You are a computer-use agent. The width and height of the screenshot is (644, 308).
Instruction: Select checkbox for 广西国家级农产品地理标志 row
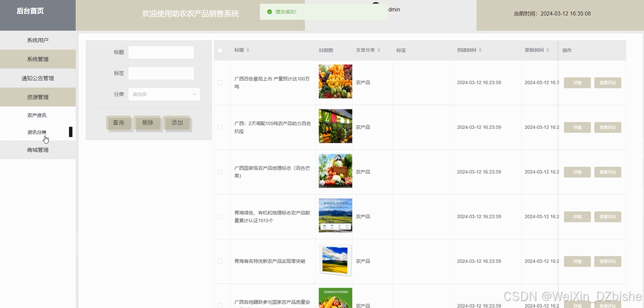tap(220, 172)
